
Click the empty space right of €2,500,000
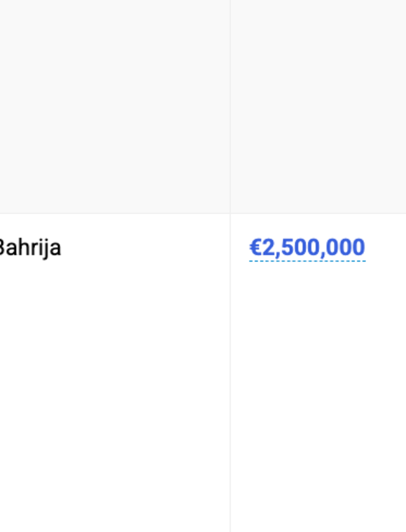pos(386,248)
